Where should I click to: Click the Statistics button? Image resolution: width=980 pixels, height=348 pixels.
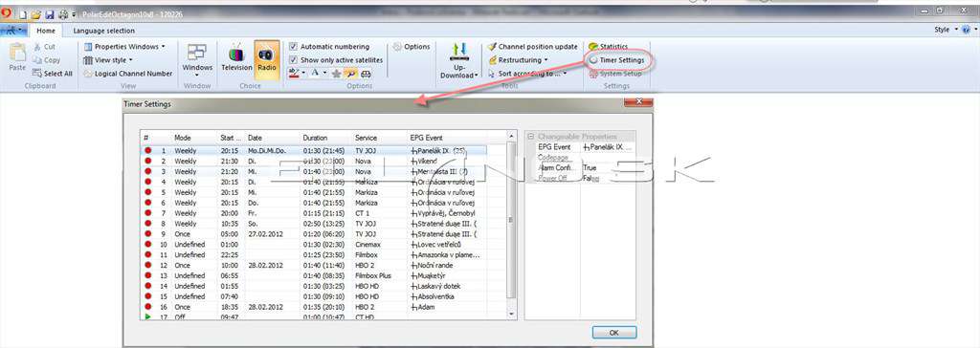coord(608,46)
